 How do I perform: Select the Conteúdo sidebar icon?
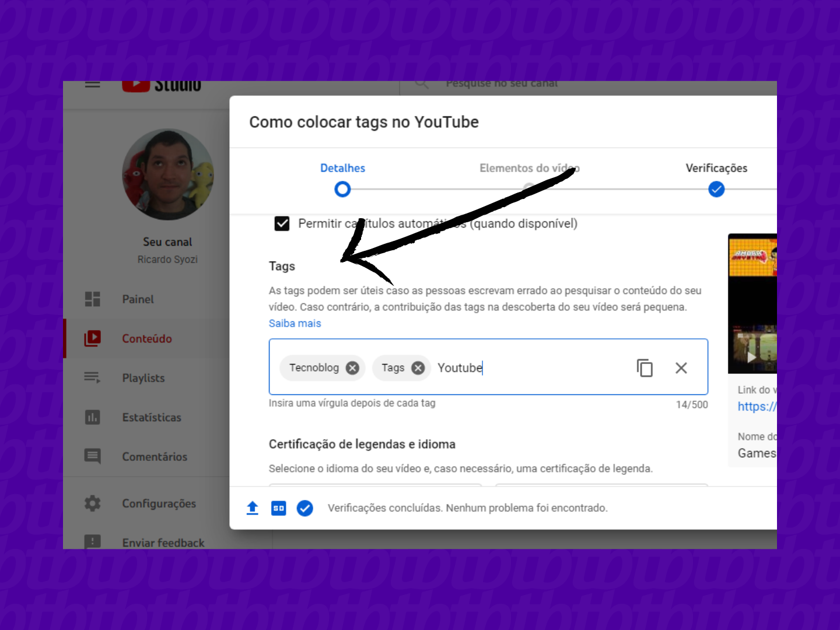point(93,338)
